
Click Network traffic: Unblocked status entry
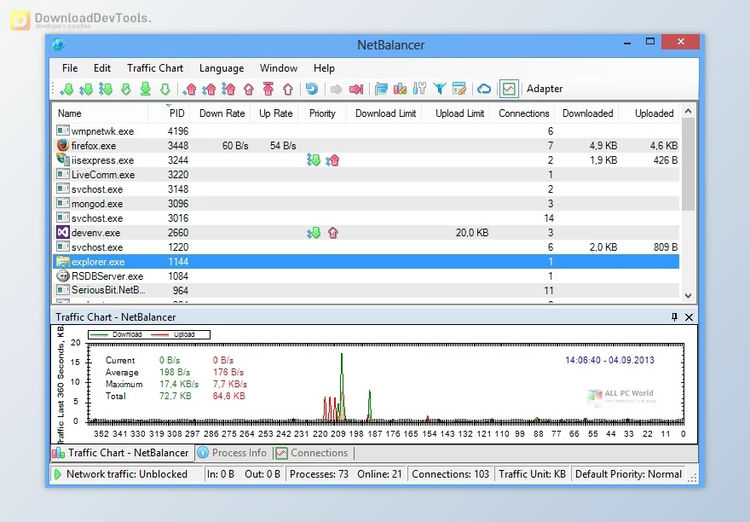(x=126, y=474)
